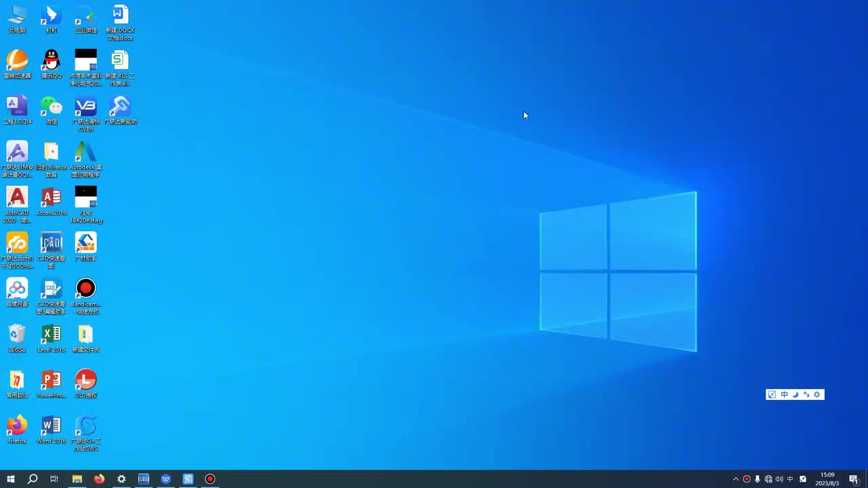This screenshot has height=488, width=868.
Task: Open IME settings gear on floating bar
Action: [817, 394]
